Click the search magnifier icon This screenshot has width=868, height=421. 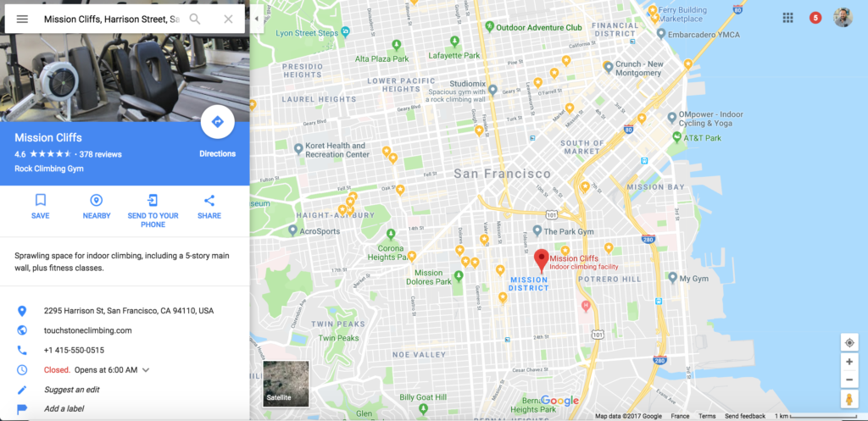click(195, 19)
